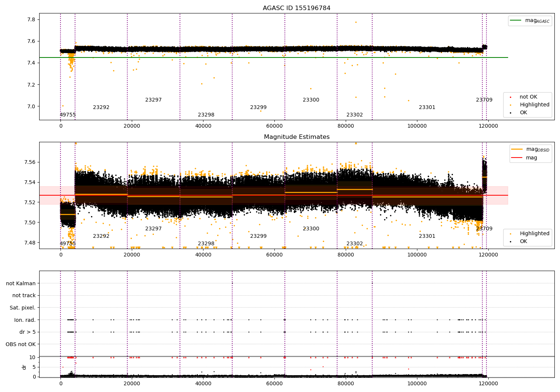The image size is (560, 392).
Task: Click the 7.2 y-axis tick label
Action: [x=32, y=85]
